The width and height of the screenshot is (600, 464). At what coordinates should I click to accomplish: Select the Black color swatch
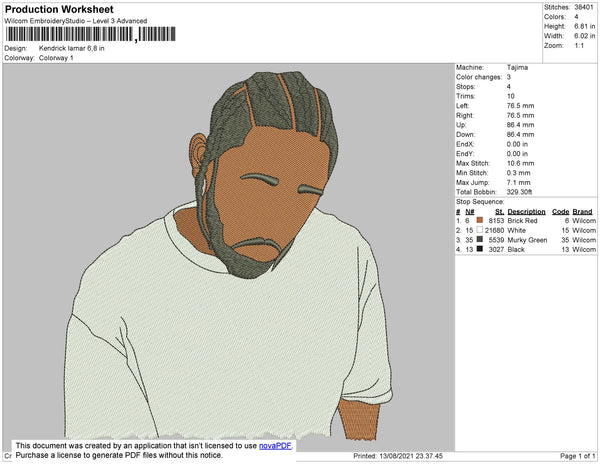point(479,249)
